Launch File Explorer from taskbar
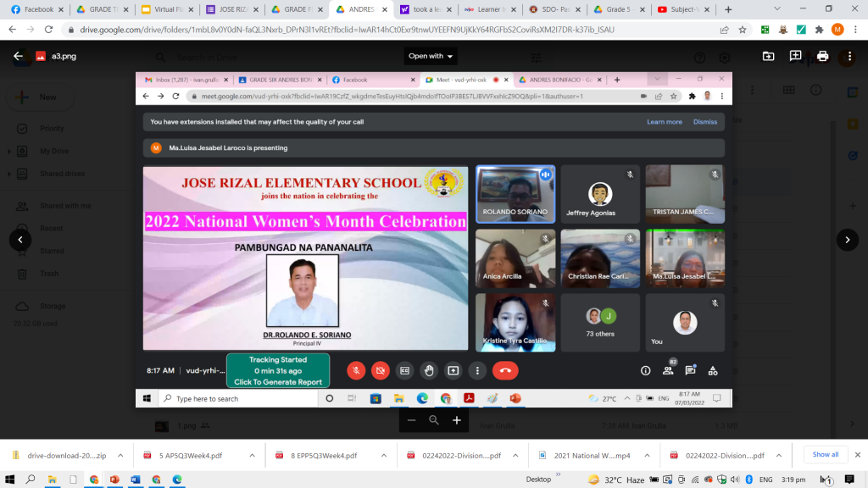The image size is (868, 488). (x=52, y=480)
